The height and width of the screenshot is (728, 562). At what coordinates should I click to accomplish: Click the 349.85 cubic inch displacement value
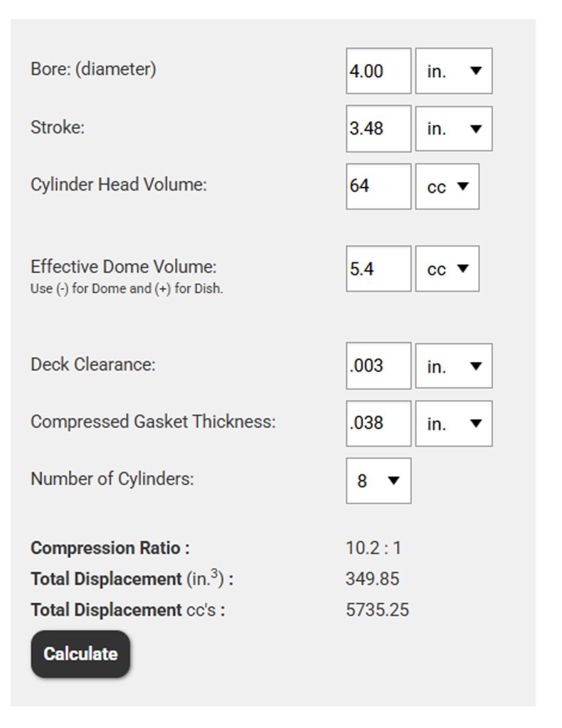[x=372, y=579]
